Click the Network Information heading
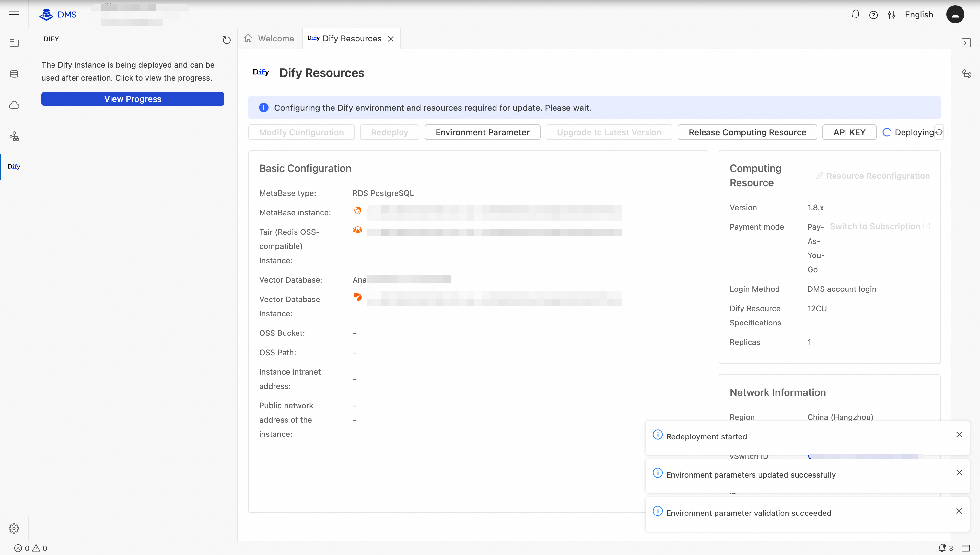This screenshot has height=555, width=980. (777, 392)
